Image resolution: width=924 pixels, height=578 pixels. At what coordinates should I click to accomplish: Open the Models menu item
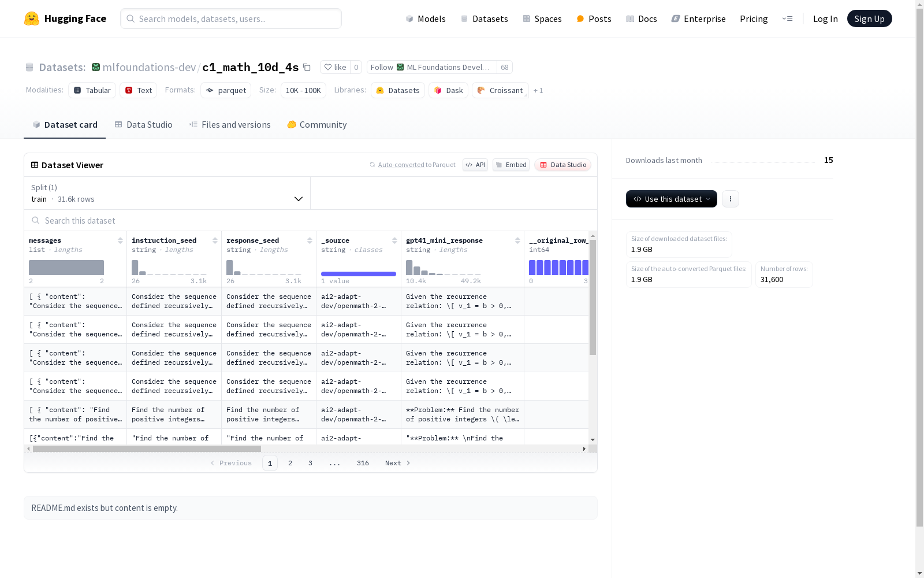(426, 18)
